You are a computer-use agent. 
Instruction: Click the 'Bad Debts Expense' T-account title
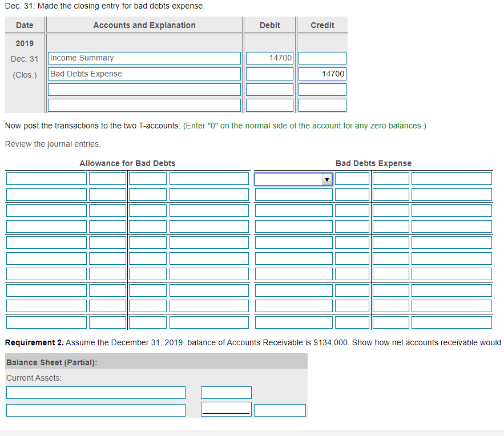tap(373, 163)
